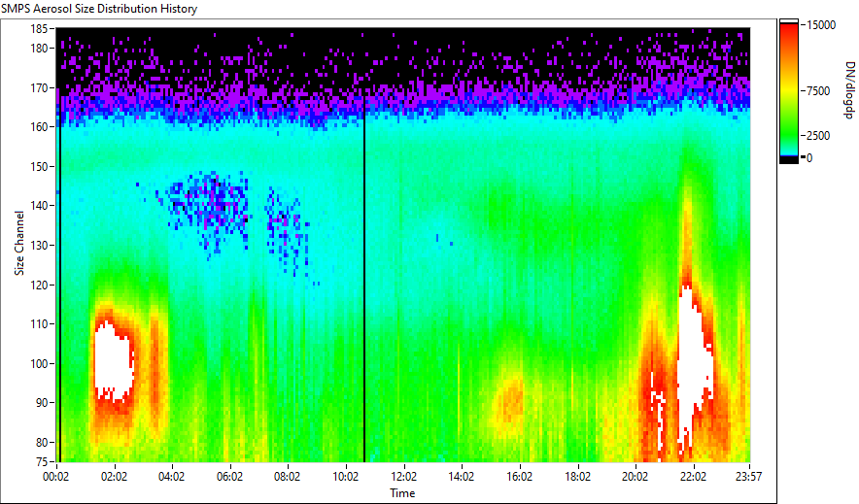Click the 'Size Channel' y-axis label

point(19,243)
